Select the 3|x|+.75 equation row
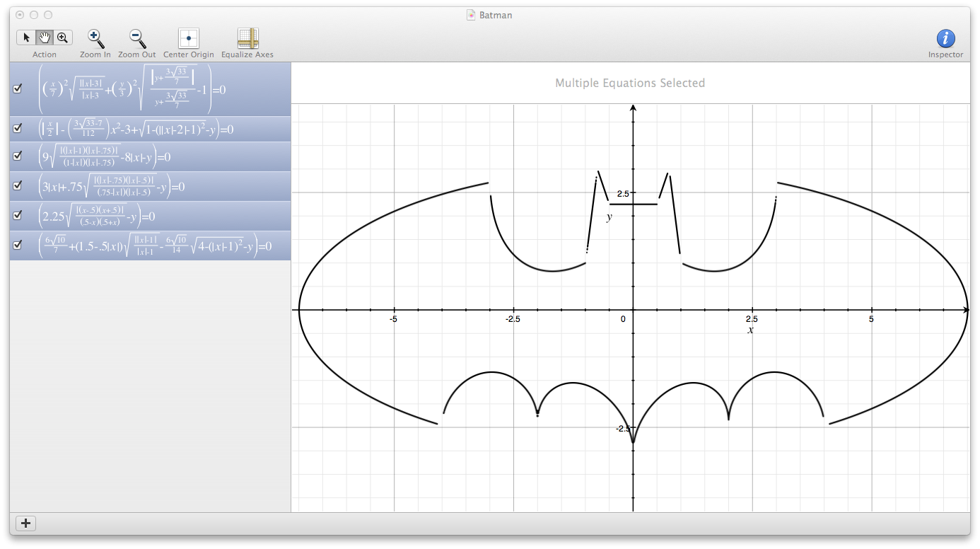Viewport: 980px width, 549px height. click(x=141, y=186)
